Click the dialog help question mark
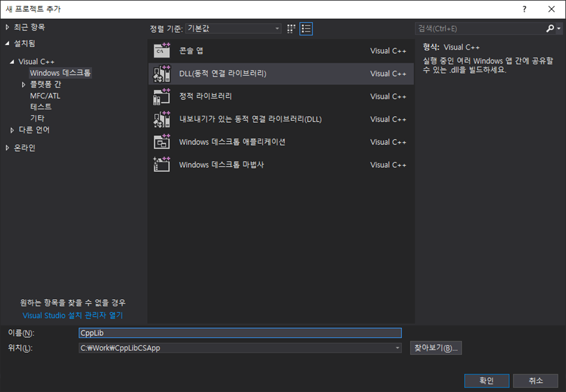 coord(524,8)
